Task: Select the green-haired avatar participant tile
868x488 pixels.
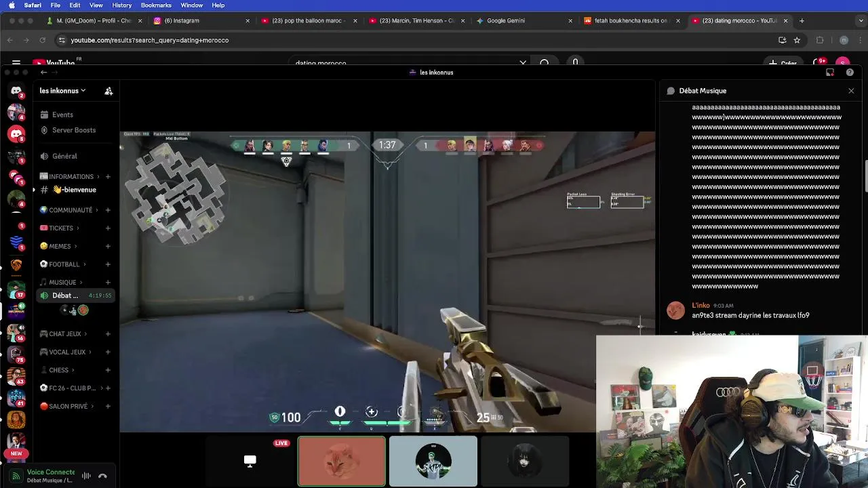Action: click(433, 462)
